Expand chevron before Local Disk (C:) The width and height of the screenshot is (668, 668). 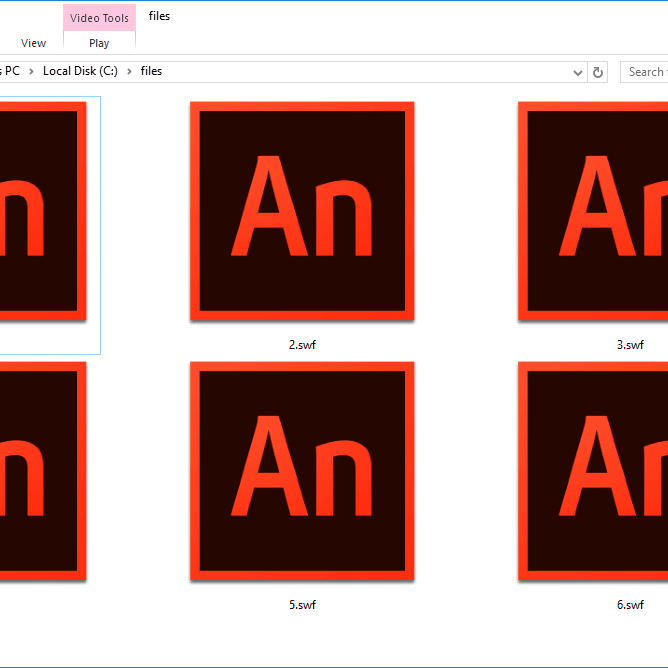tap(31, 72)
